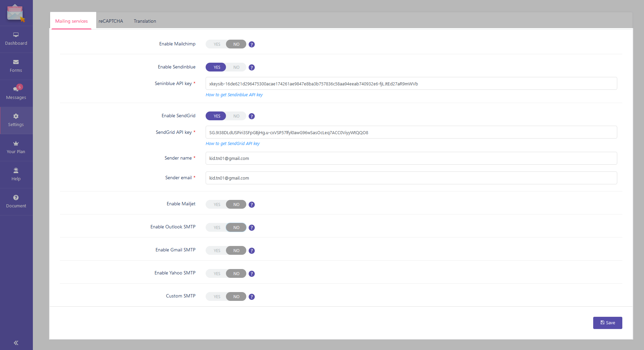Screen dimensions: 644x350
Task: Set Enable Yahoo SMTP to YES
Action: (x=217, y=274)
